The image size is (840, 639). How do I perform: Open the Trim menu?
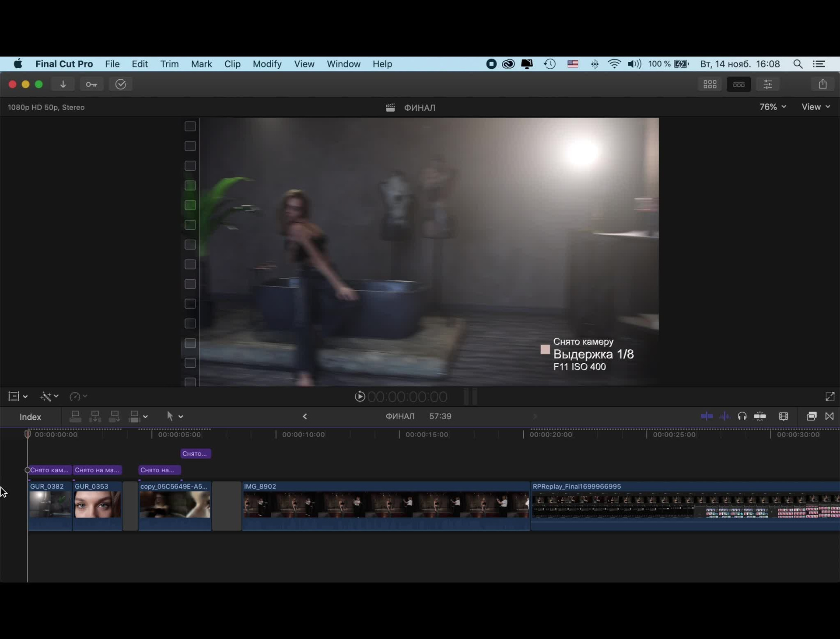coord(169,64)
